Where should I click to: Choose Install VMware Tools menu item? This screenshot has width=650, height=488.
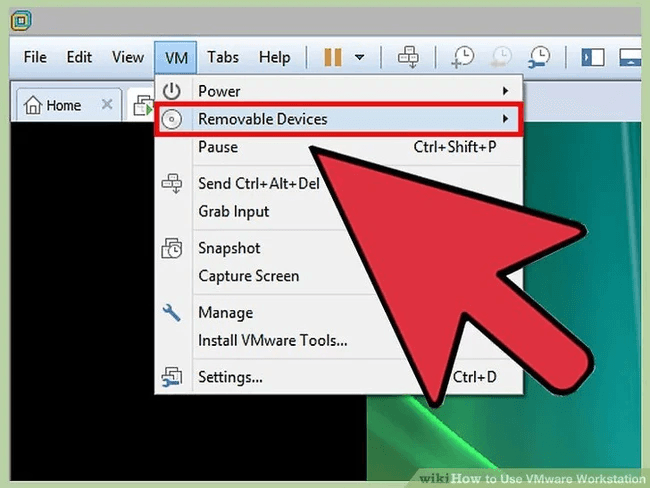pyautogui.click(x=273, y=340)
